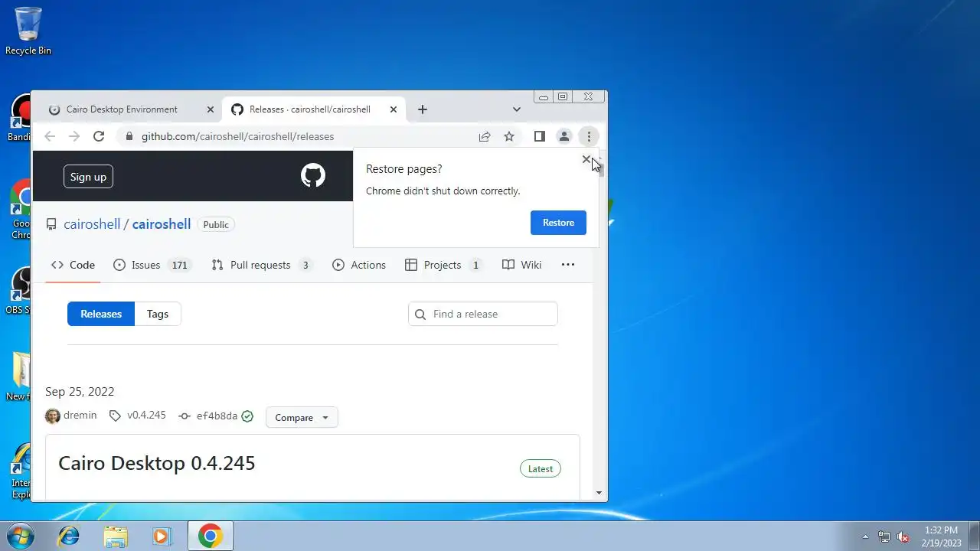The width and height of the screenshot is (980, 551).
Task: Open dremin user profile link
Action: point(80,416)
